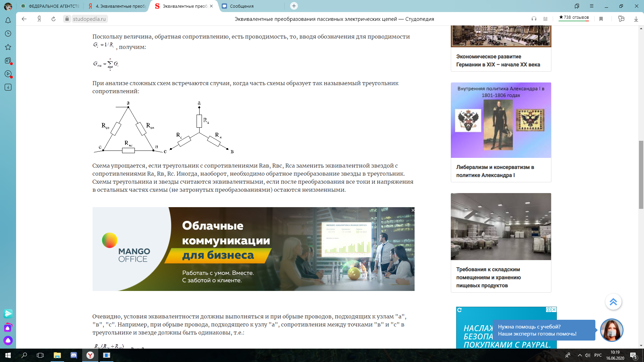This screenshot has height=362, width=644.
Task: Open video player icon in the sidebar
Action: [8, 74]
